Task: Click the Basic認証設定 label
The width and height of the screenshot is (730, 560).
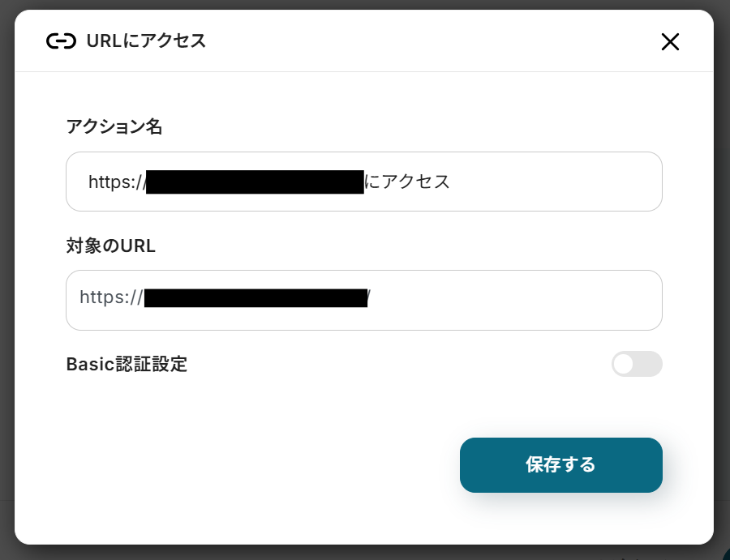Action: (126, 364)
